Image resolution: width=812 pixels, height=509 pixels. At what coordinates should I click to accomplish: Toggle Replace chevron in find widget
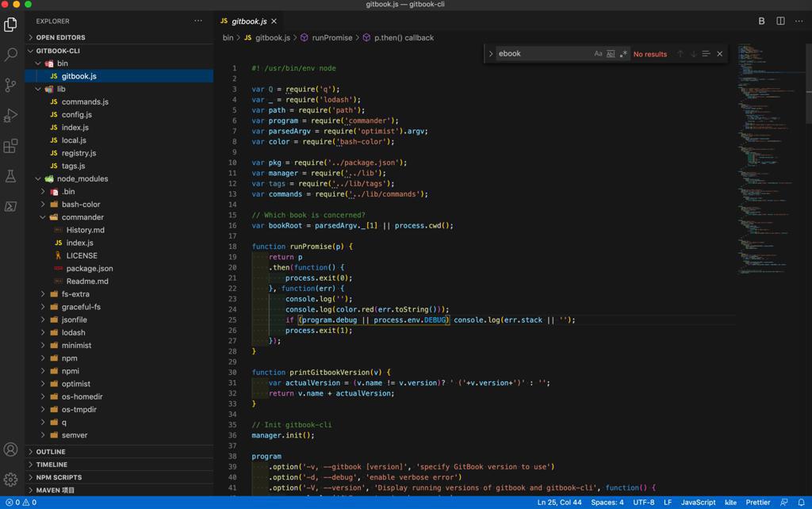(x=491, y=54)
